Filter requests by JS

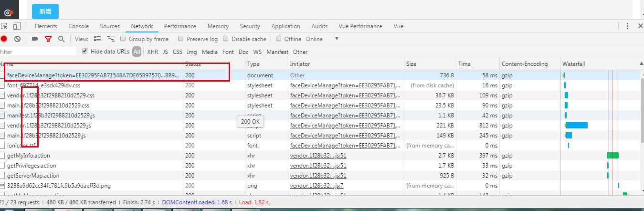click(165, 52)
